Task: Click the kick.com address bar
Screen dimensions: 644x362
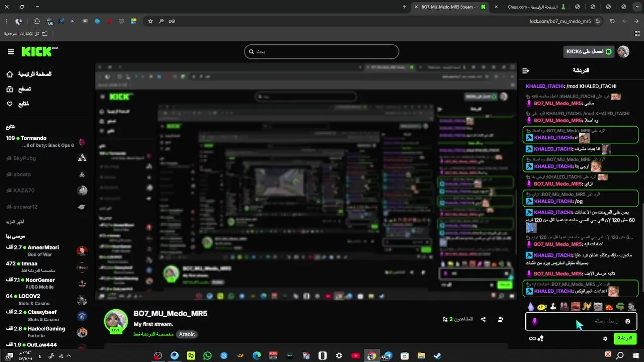Action: click(x=372, y=21)
